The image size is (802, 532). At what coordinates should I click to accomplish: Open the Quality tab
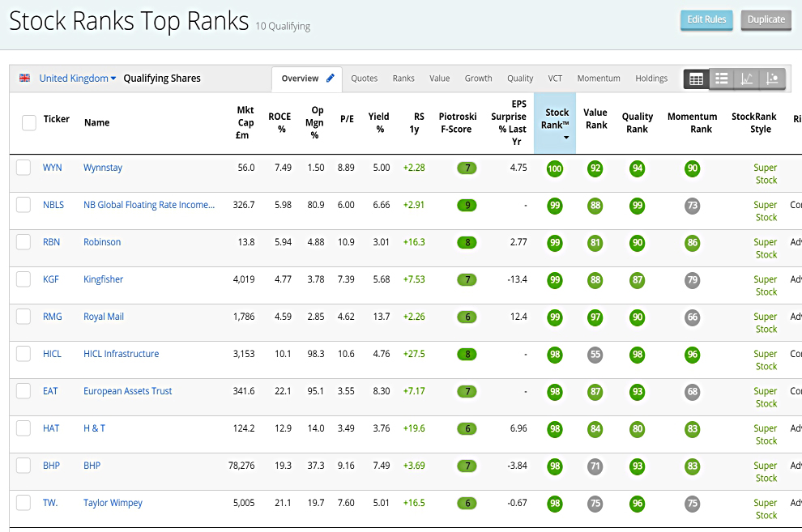click(520, 79)
